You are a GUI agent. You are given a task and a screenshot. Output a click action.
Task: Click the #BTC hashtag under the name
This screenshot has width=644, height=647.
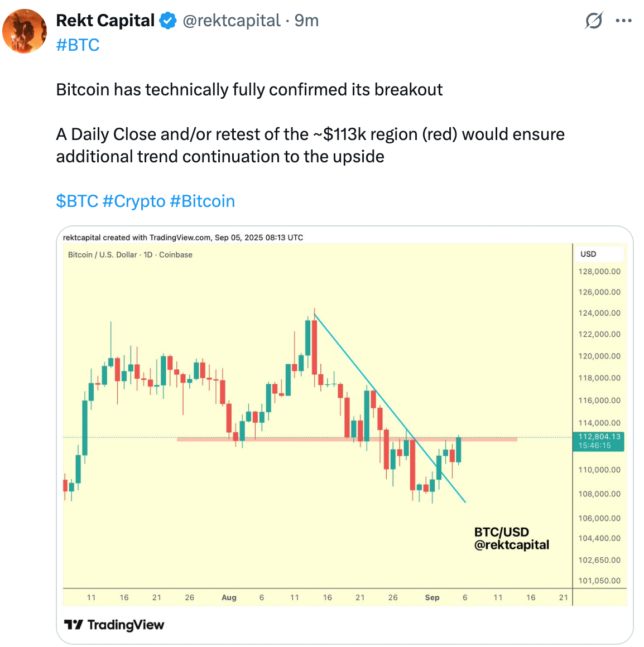point(78,45)
